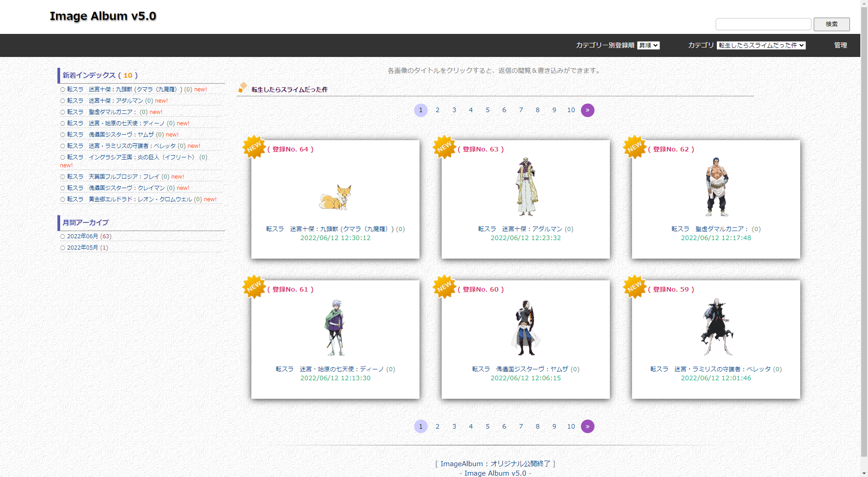
Task: Click the 月間アーカイブ heading
Action: point(86,223)
